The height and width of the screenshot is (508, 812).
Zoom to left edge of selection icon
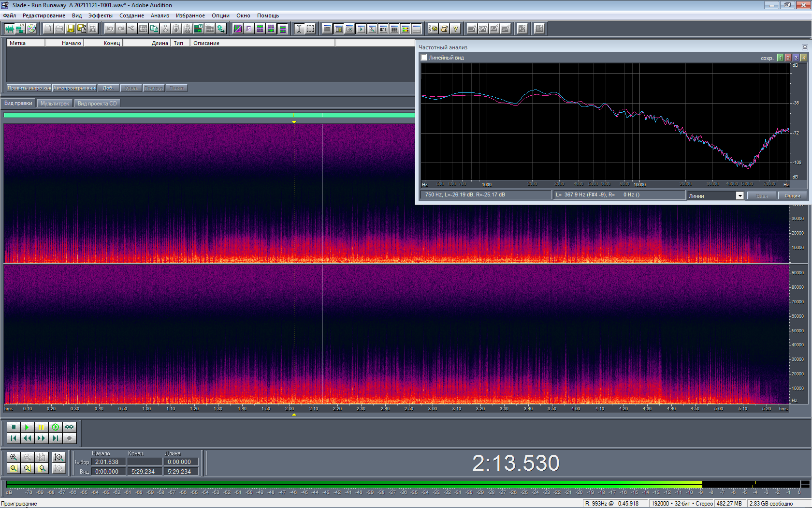28,468
